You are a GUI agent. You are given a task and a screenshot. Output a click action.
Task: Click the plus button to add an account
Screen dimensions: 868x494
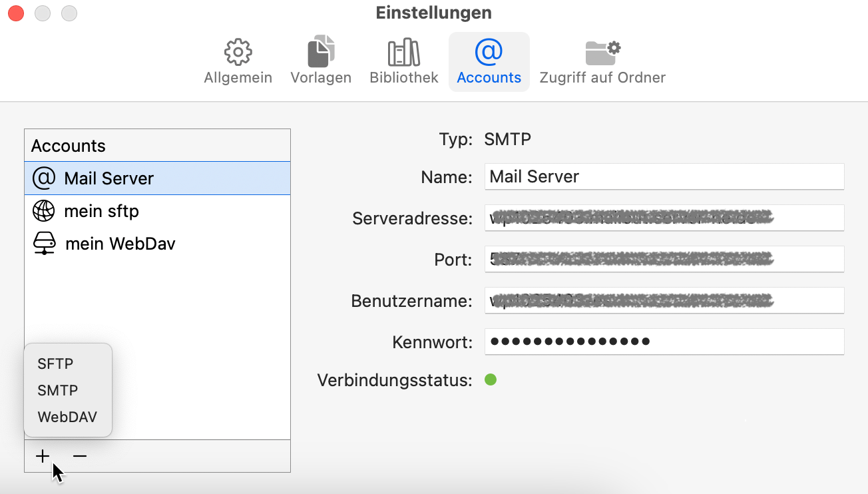[42, 455]
